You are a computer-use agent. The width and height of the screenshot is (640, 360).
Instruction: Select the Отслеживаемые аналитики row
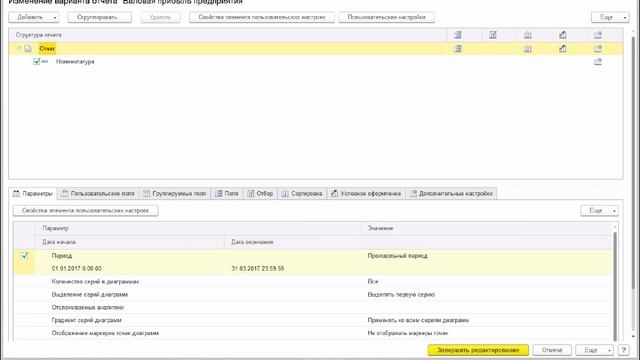click(x=313, y=307)
